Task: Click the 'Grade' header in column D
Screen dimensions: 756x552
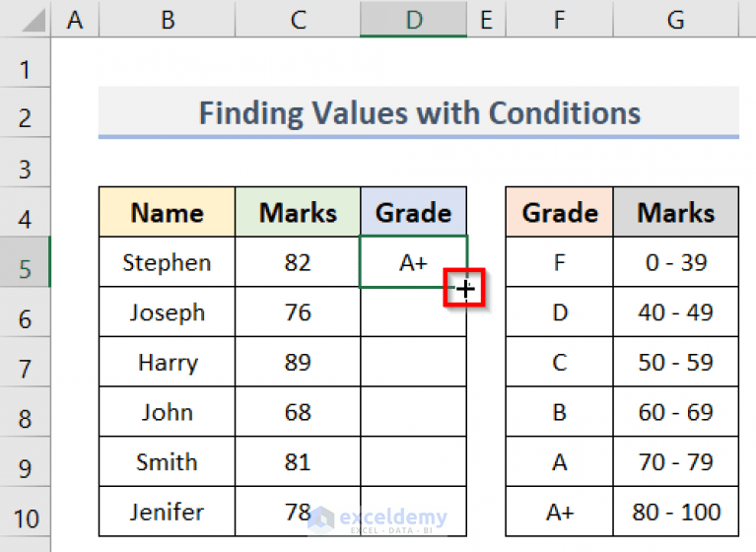Action: [x=414, y=212]
